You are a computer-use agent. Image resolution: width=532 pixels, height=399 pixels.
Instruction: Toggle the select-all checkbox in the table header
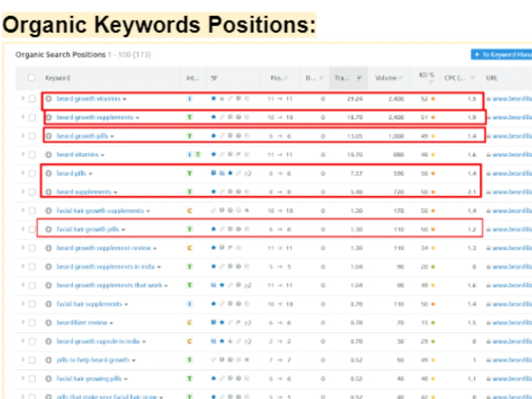(x=31, y=78)
